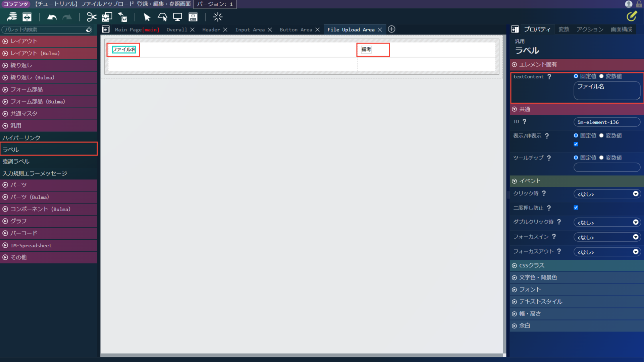Show help for 表示/非表示 property
The height and width of the screenshot is (362, 644).
(547, 136)
